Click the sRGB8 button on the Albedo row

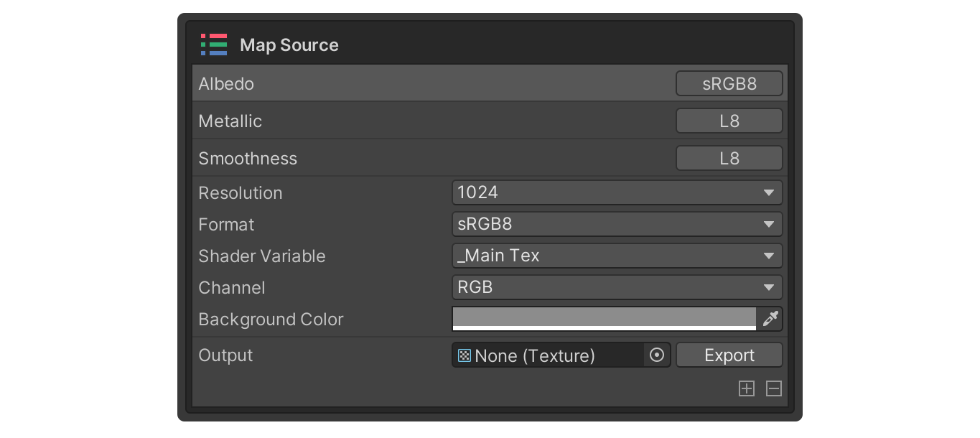point(729,83)
